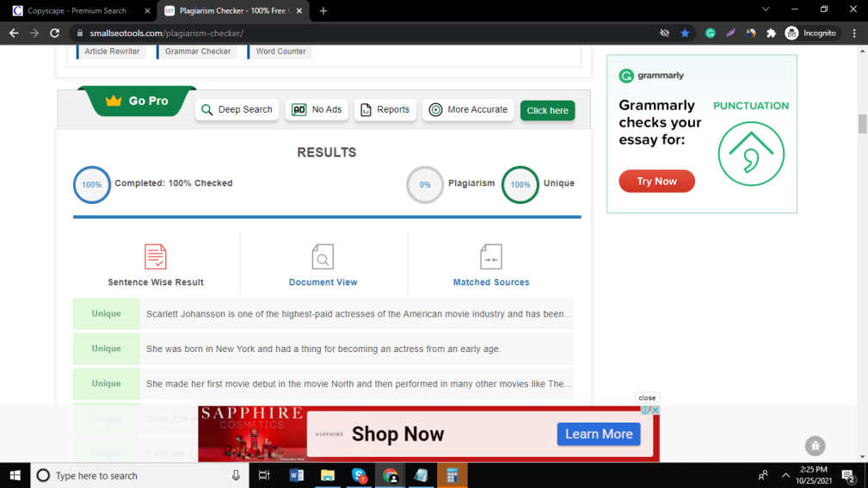
Task: Show hidden system tray icons
Action: [785, 475]
